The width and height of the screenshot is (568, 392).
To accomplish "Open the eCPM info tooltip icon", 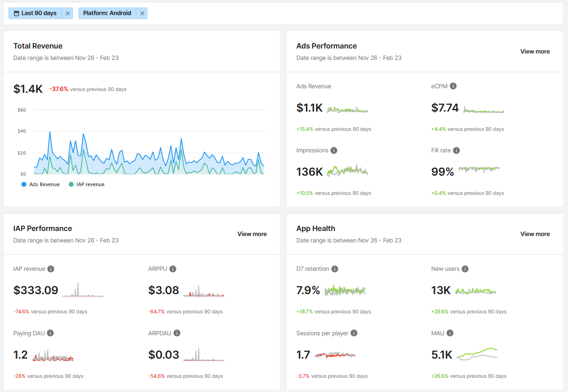I will (x=453, y=86).
